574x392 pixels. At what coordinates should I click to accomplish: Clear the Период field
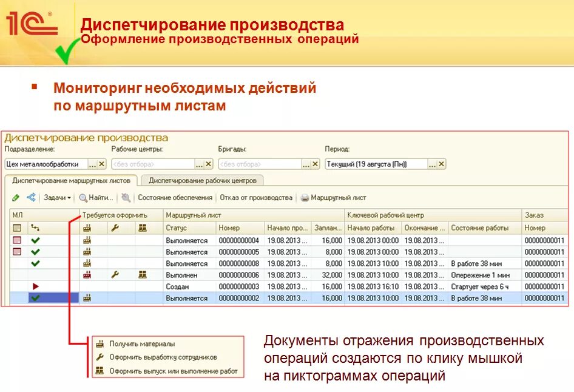[442, 164]
